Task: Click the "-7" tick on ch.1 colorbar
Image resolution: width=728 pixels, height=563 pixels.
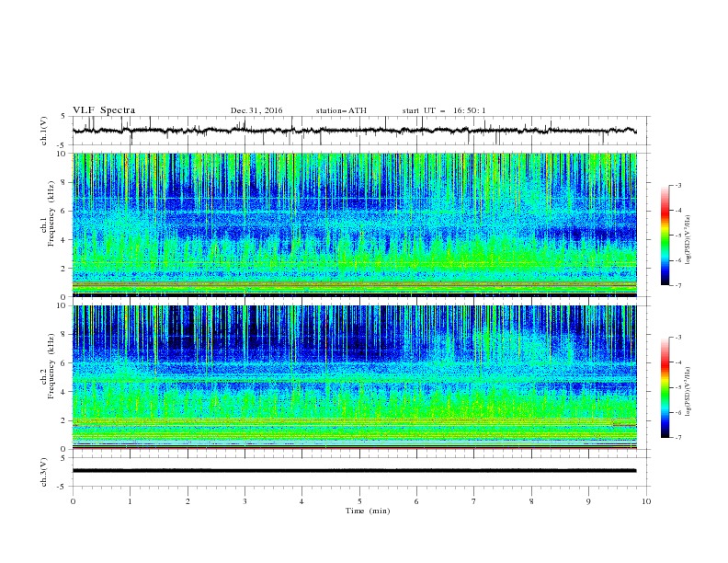Action: 677,286
